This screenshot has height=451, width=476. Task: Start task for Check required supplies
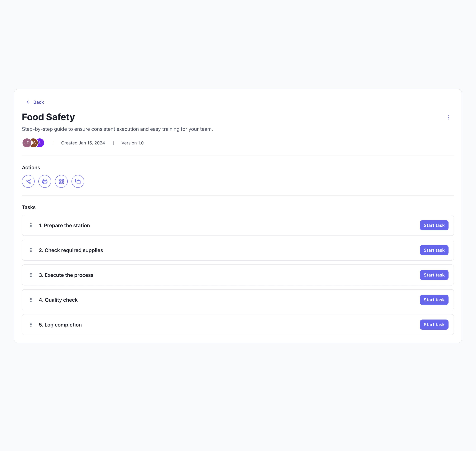pos(434,250)
